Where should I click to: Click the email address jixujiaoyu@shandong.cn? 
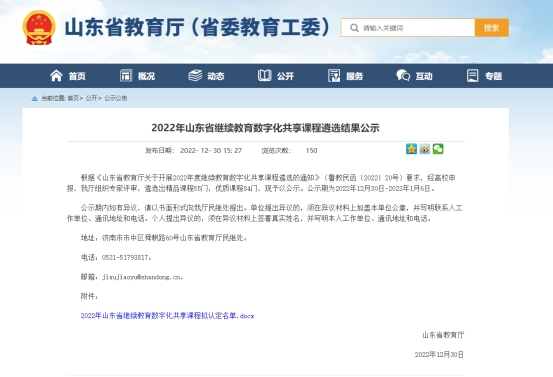tap(142, 277)
